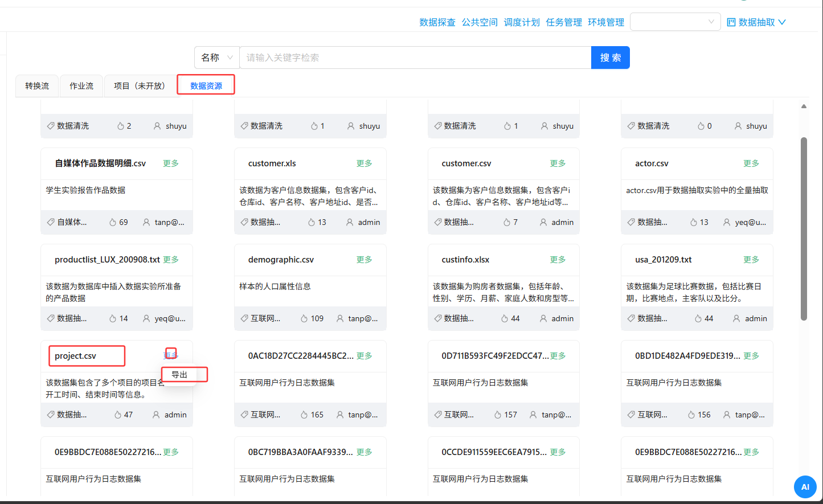Screen dimensions: 823x504
Task: Click flame icon on demographic.csv card
Action: click(304, 318)
